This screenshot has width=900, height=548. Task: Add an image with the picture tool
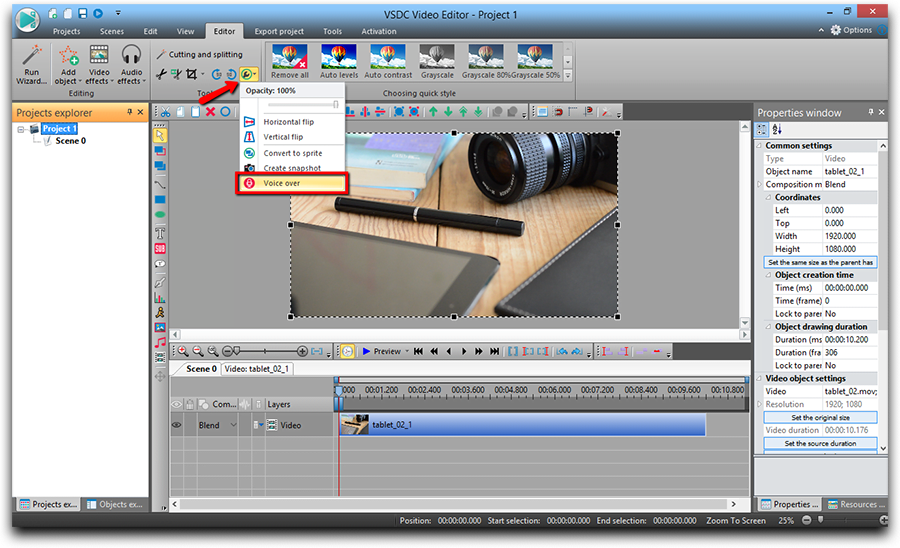click(x=160, y=327)
